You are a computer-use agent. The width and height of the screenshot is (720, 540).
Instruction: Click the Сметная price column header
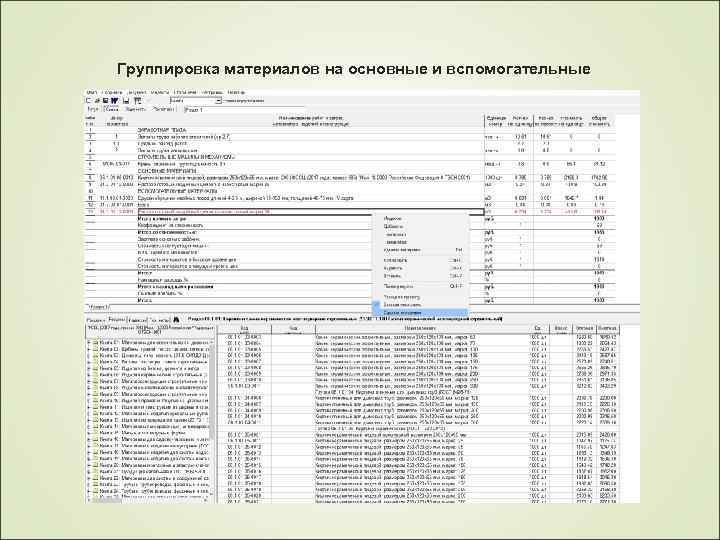(x=608, y=328)
